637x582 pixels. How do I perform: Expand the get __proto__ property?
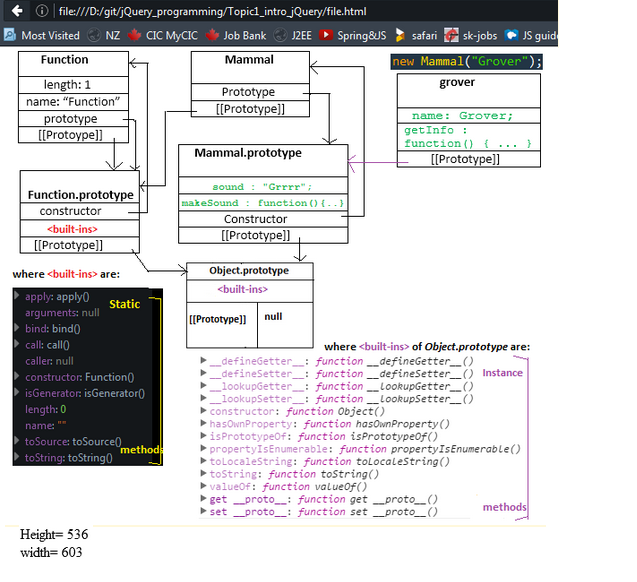tap(204, 498)
